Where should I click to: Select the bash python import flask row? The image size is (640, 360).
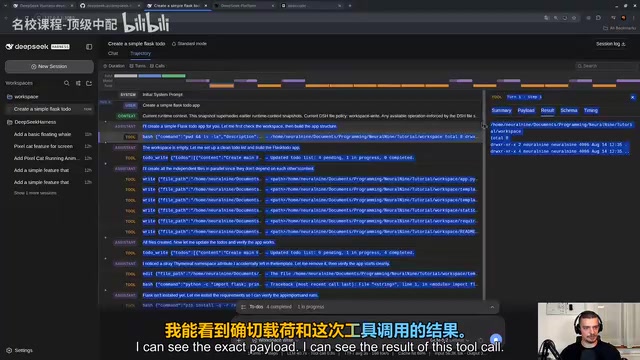pos(290,284)
